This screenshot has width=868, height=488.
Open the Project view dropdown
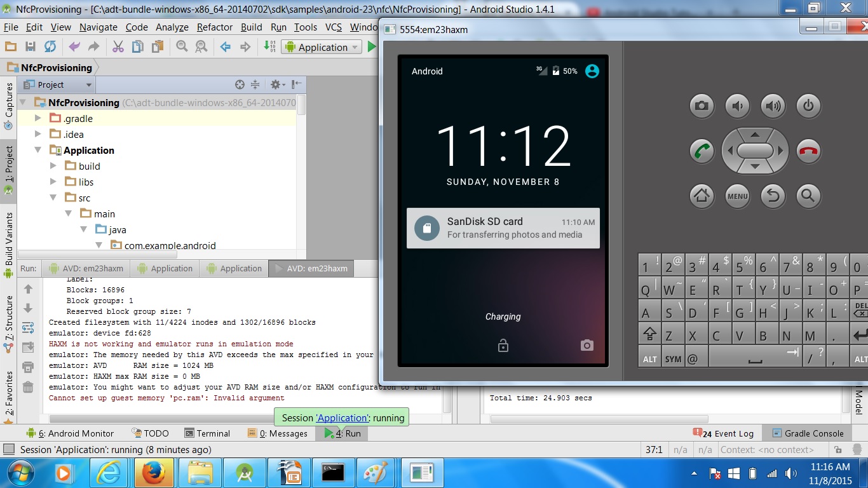click(x=58, y=85)
